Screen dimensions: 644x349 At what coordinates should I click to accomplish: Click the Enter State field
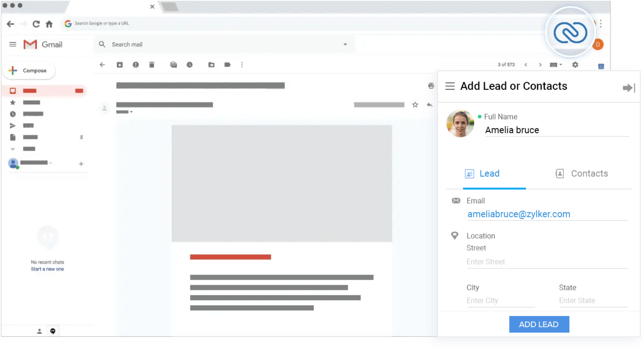(x=593, y=301)
